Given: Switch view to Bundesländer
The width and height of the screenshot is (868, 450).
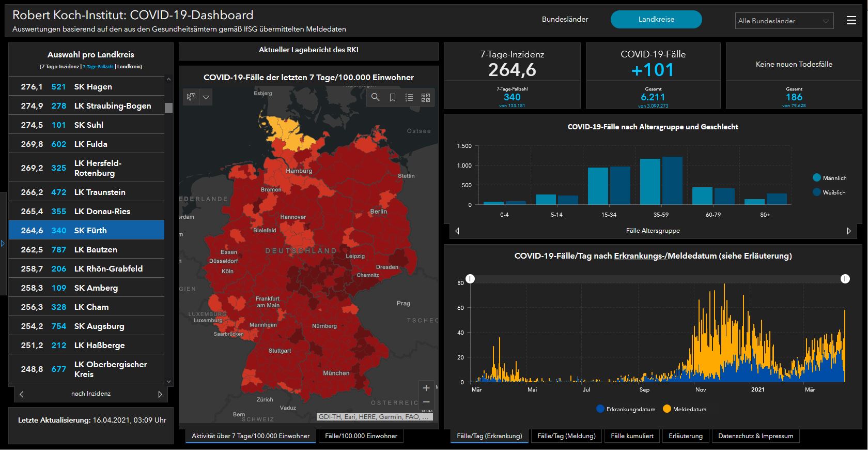Looking at the screenshot, I should (565, 19).
